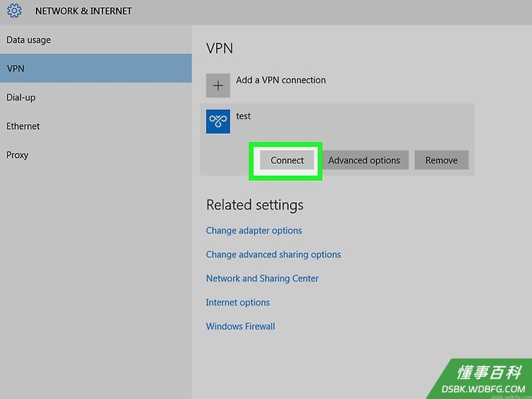Open the Windows Firewall link
Viewport: 532px width, 399px height.
click(x=240, y=327)
